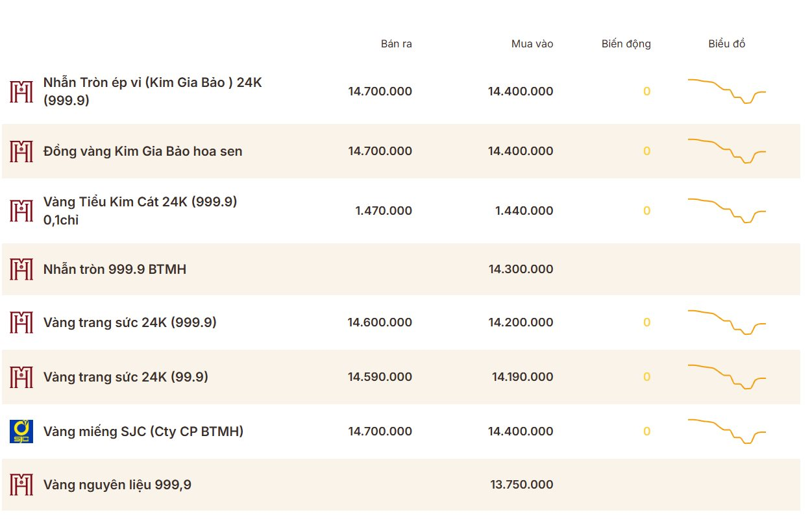Click logo next to Nhẫn tròn 999.9 BTMH
The height and width of the screenshot is (523, 812).
pos(21,269)
